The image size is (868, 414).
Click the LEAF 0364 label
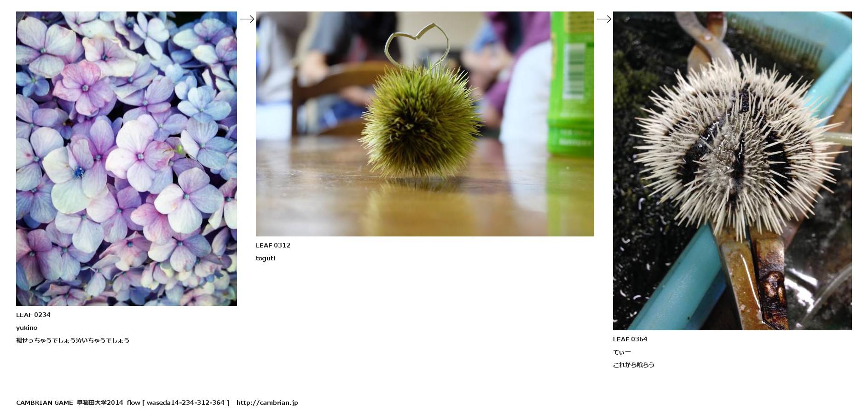pyautogui.click(x=630, y=339)
